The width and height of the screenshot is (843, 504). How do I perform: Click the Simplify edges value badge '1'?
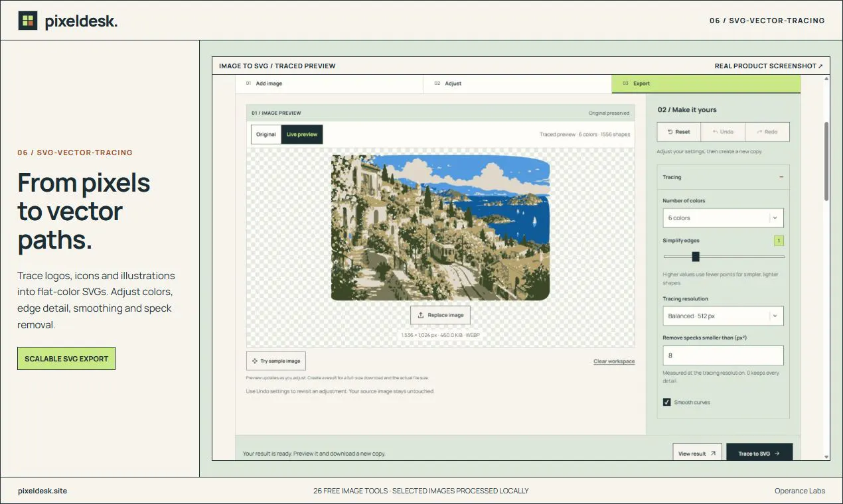click(779, 241)
